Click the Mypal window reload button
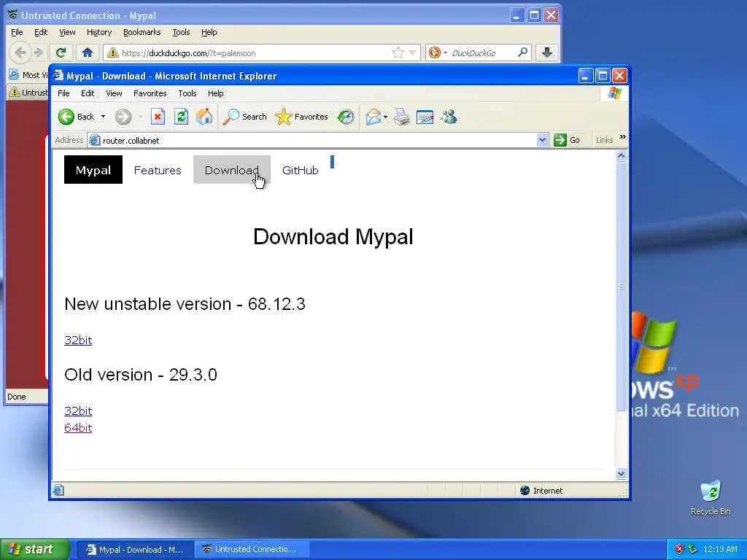This screenshot has width=747, height=560. click(x=61, y=52)
